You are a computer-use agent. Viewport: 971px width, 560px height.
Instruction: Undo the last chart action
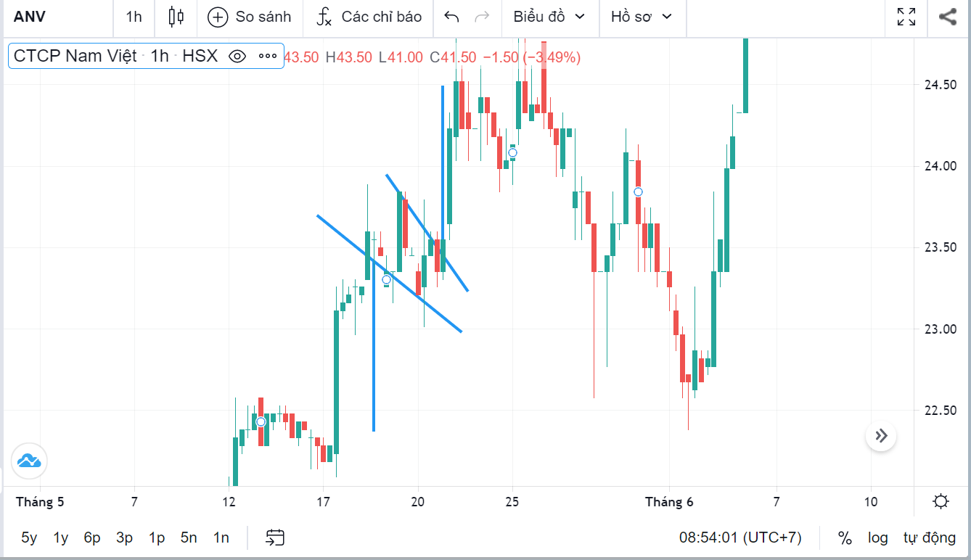pyautogui.click(x=451, y=17)
